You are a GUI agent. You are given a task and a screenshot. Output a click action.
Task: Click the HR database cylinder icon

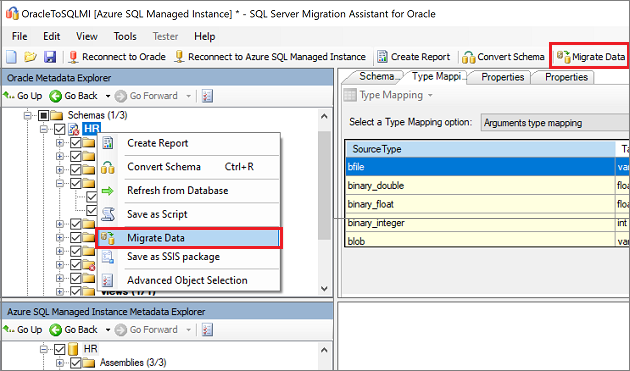pos(73,348)
